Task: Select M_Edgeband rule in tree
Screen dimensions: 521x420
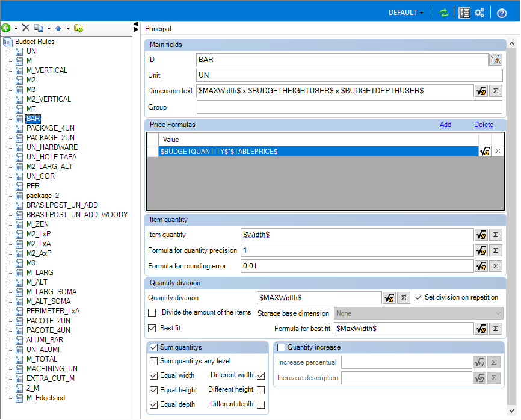Action: click(x=46, y=398)
